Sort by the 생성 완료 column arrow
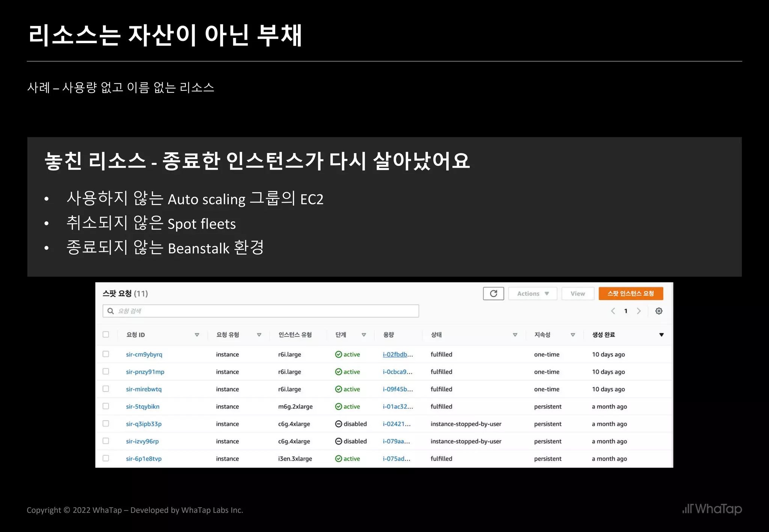This screenshot has width=769, height=532. (x=662, y=335)
